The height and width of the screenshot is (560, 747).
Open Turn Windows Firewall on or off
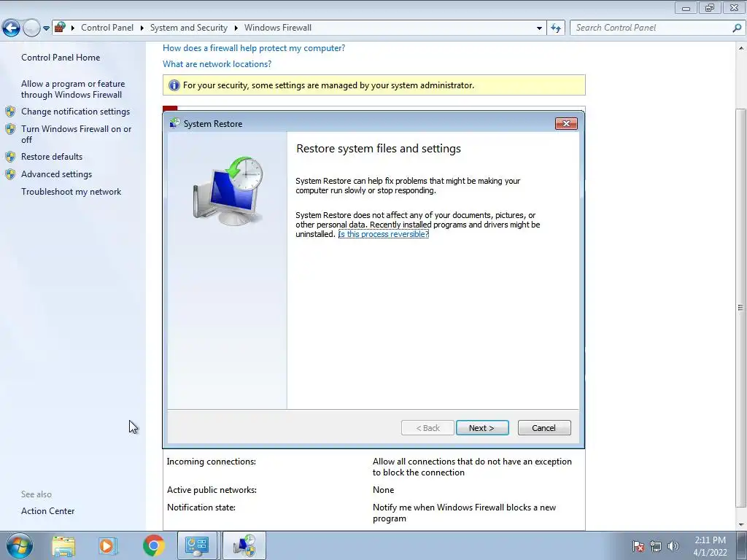76,134
